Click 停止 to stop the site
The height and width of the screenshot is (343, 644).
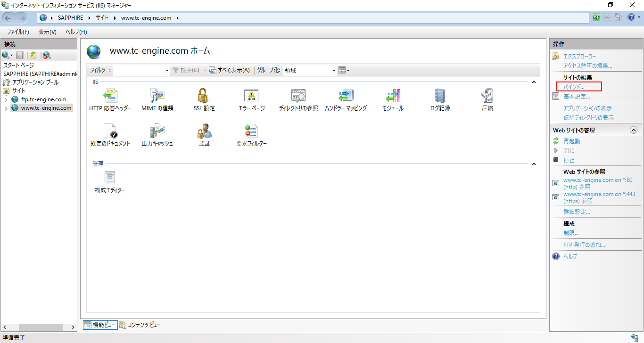(x=569, y=160)
